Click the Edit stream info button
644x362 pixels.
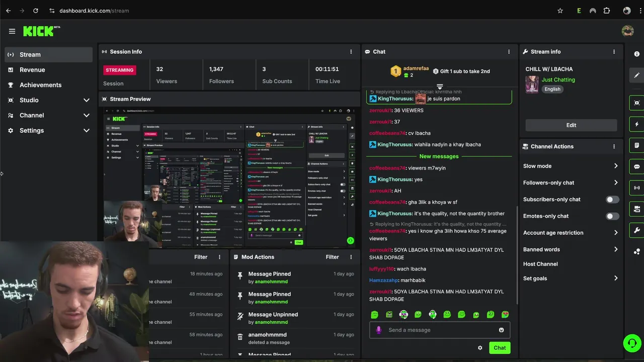[571, 125]
